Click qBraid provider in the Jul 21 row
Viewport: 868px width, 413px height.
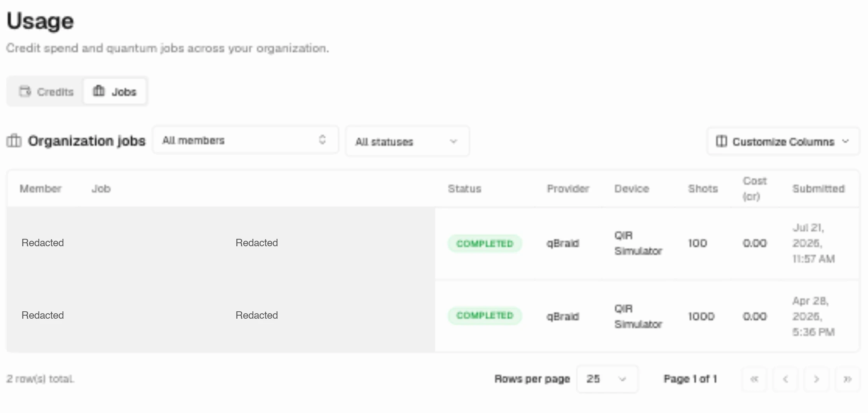(x=563, y=243)
